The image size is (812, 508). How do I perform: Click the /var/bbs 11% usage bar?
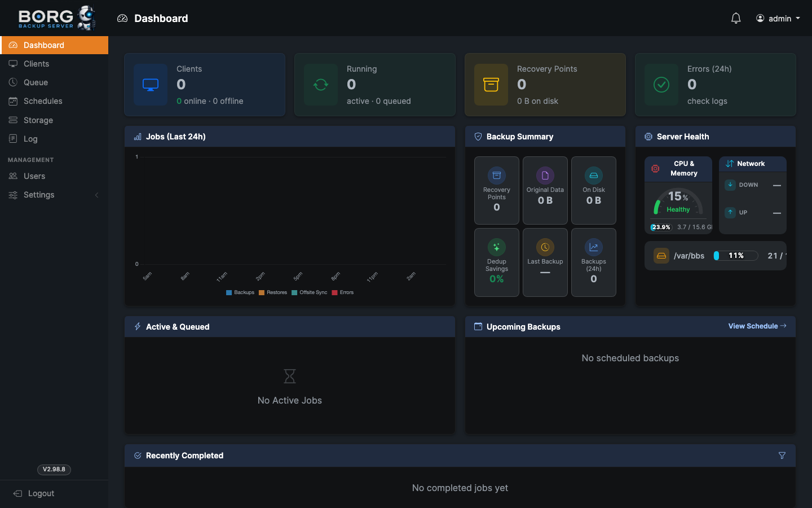pyautogui.click(x=735, y=256)
